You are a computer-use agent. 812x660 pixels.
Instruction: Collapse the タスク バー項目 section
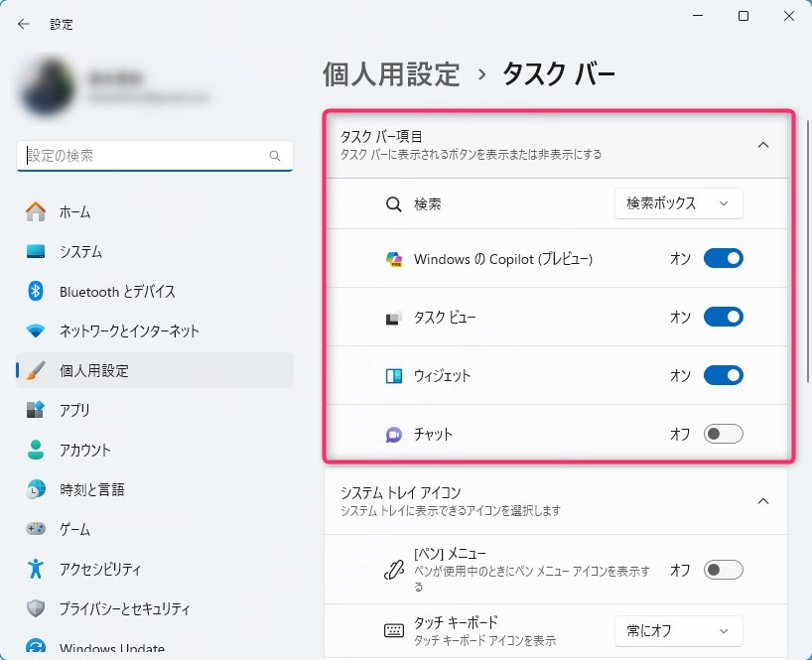point(762,145)
